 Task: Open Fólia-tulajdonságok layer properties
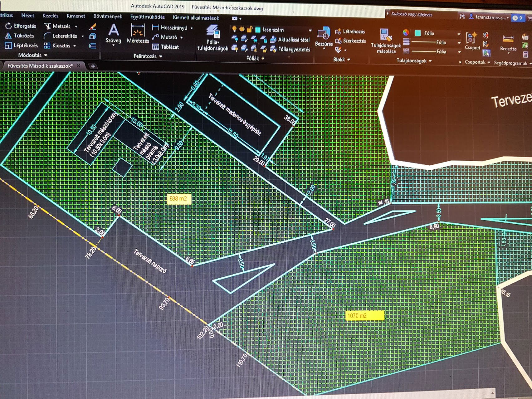(x=213, y=38)
